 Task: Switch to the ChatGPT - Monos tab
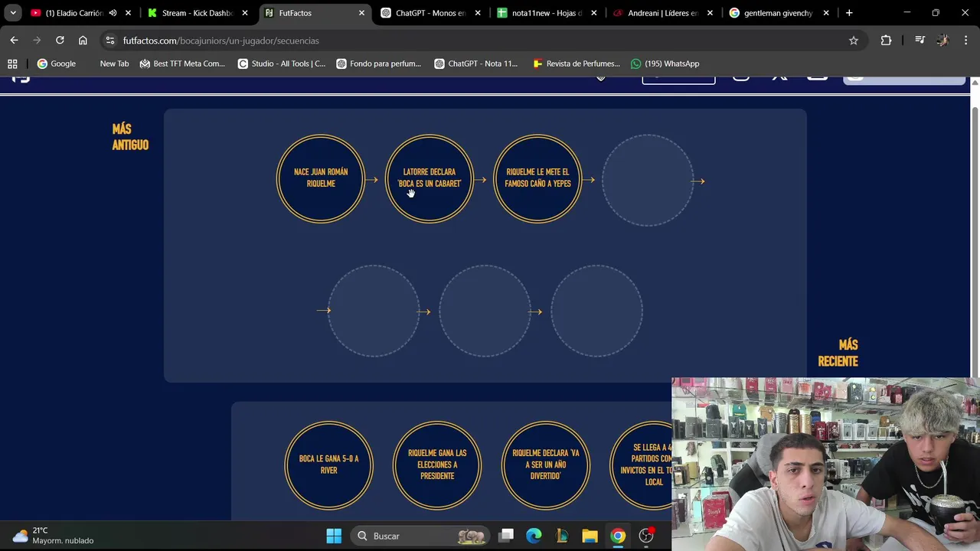tap(430, 13)
